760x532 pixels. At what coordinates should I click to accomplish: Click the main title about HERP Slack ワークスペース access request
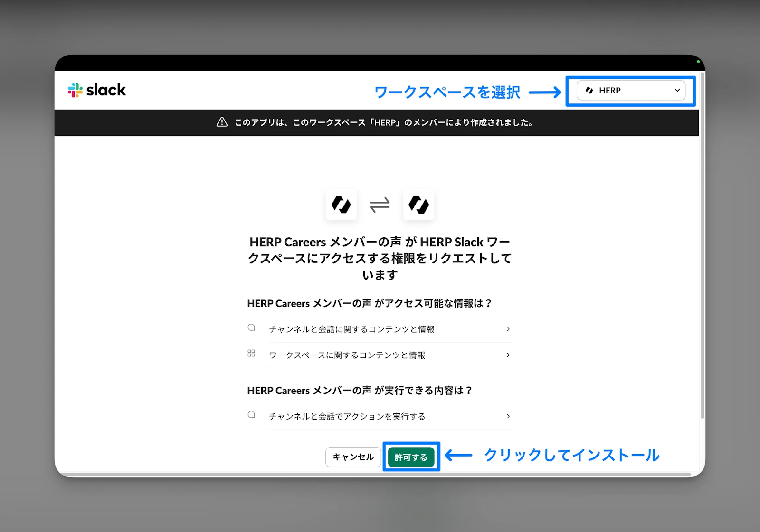point(380,258)
